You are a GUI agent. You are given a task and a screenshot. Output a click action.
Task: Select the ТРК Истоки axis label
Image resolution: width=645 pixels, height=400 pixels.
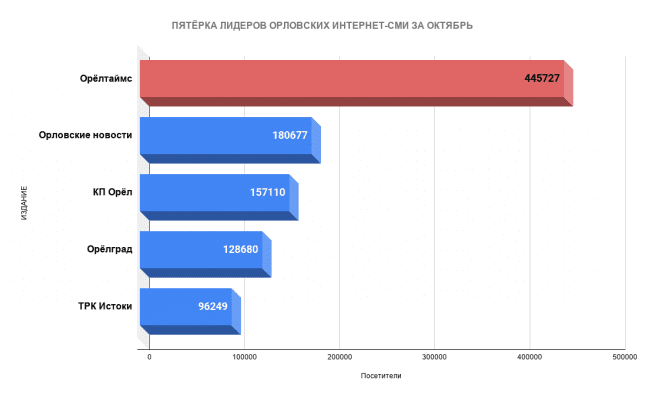pos(105,306)
